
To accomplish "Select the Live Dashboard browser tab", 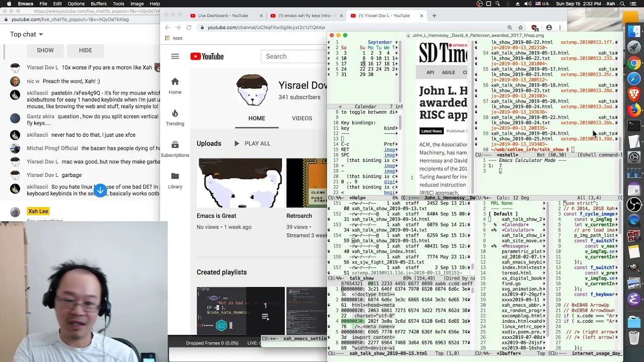I will tap(223, 16).
